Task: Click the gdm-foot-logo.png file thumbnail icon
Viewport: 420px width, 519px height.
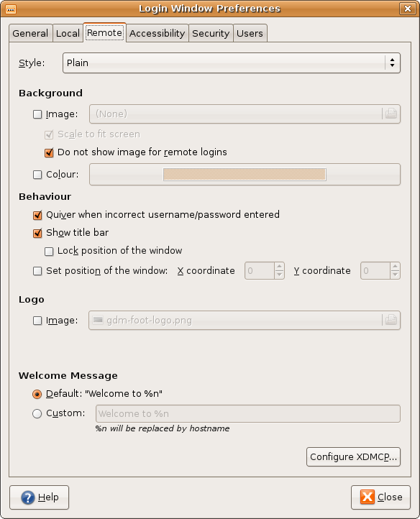Action: (98, 320)
